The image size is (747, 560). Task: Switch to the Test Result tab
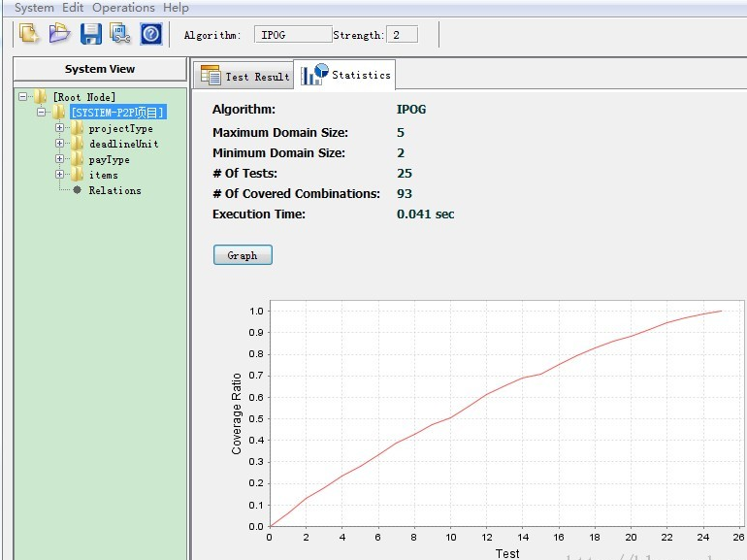point(244,77)
